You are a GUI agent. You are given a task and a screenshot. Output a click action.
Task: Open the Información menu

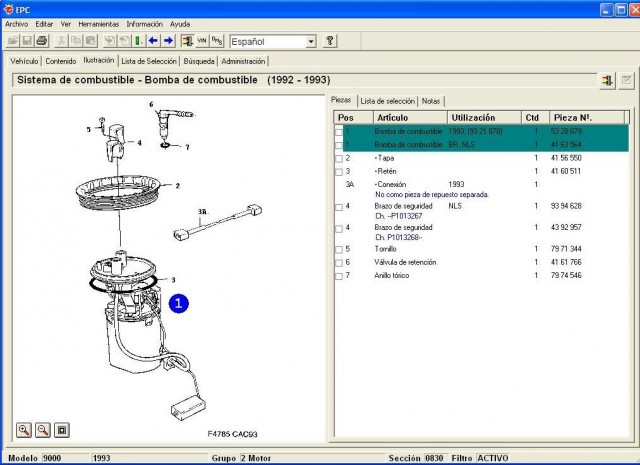point(144,24)
